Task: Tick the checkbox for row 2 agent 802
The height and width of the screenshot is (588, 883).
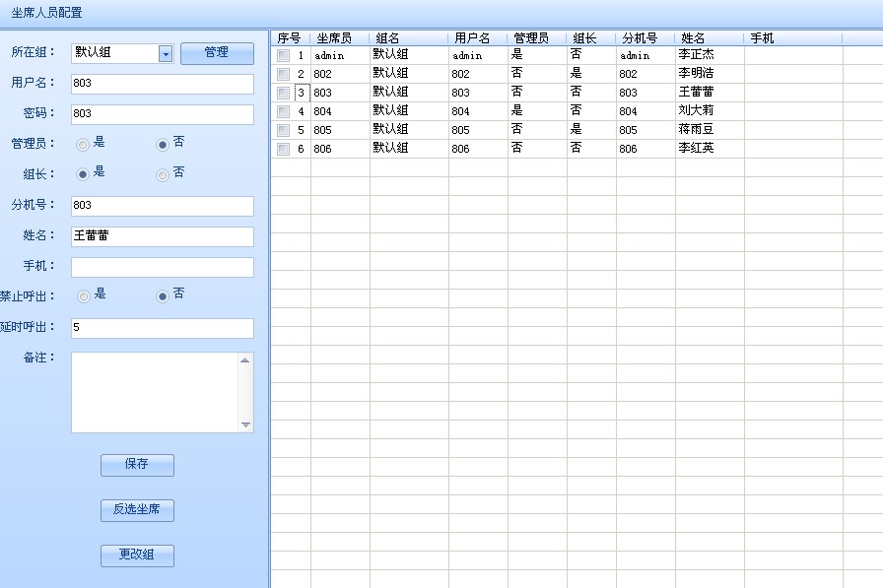Action: 283,74
